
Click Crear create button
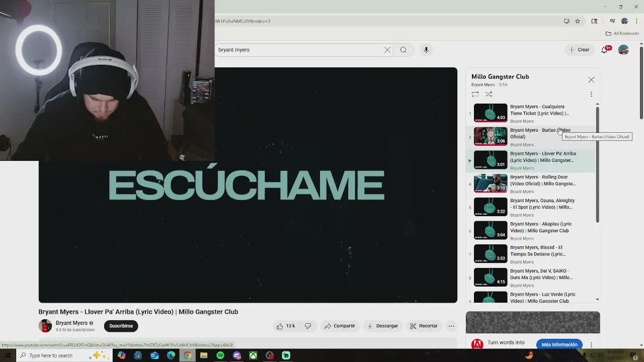click(579, 50)
